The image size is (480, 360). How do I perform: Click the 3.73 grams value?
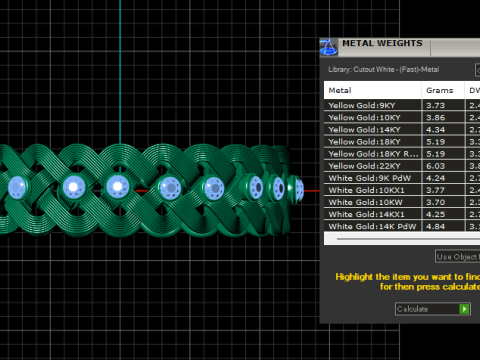point(435,105)
